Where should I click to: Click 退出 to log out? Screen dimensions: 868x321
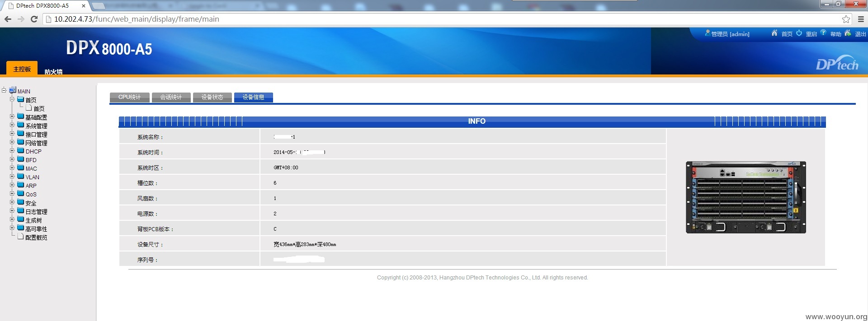[860, 34]
